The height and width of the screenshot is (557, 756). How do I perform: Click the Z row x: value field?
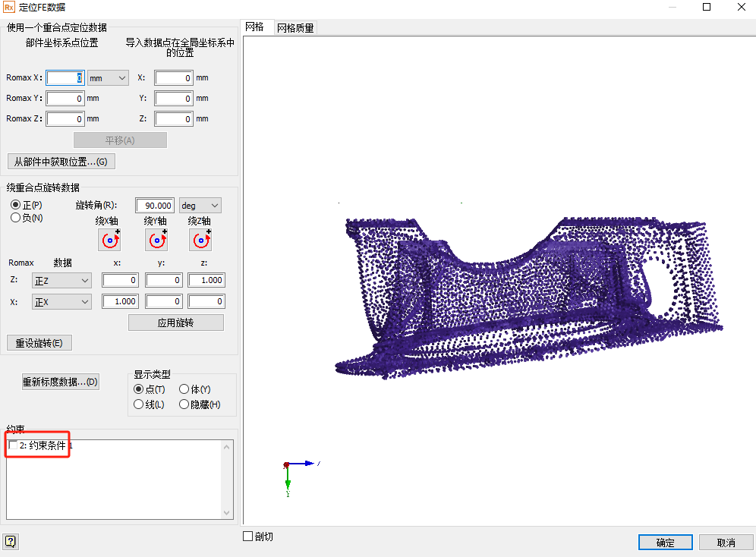[121, 281]
